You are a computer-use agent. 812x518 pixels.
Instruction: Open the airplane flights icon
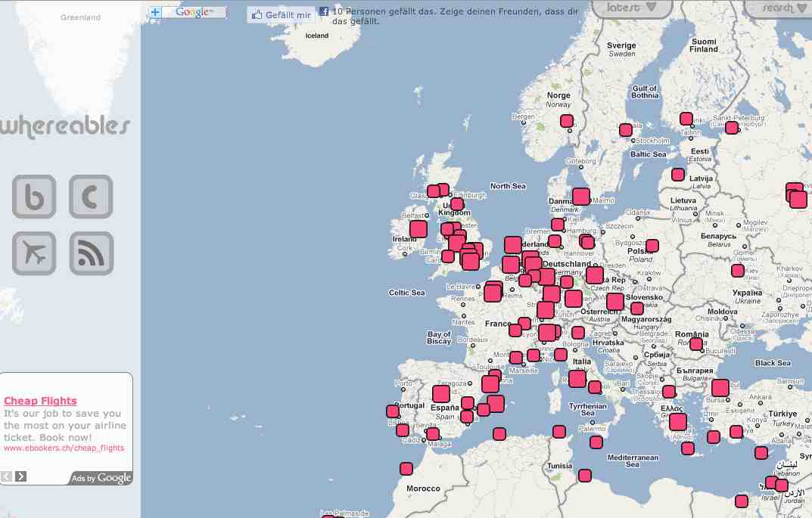[34, 253]
